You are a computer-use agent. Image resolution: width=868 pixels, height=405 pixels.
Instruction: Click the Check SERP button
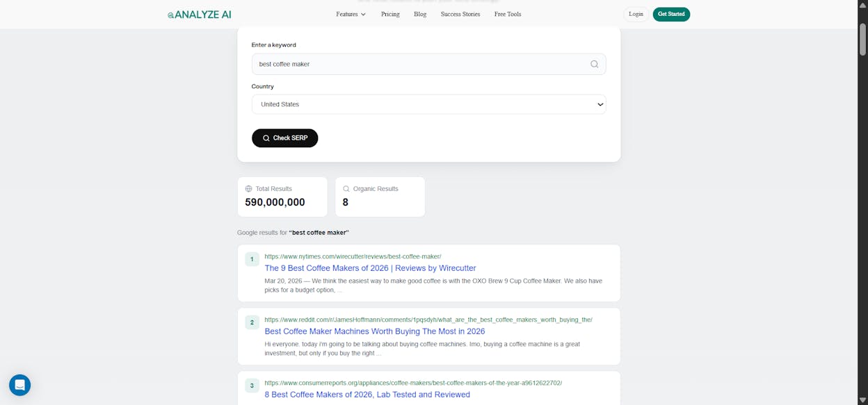coord(284,138)
